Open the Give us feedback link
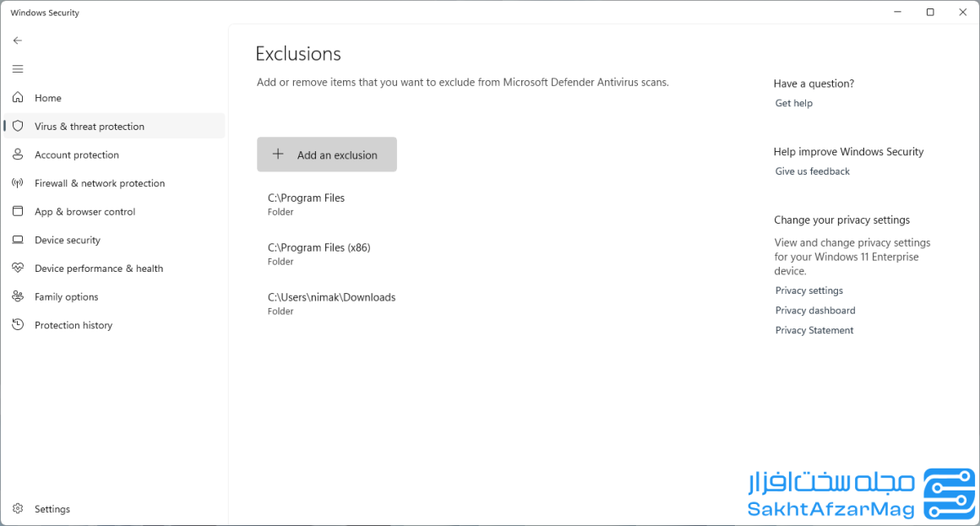The height and width of the screenshot is (526, 980). point(813,171)
